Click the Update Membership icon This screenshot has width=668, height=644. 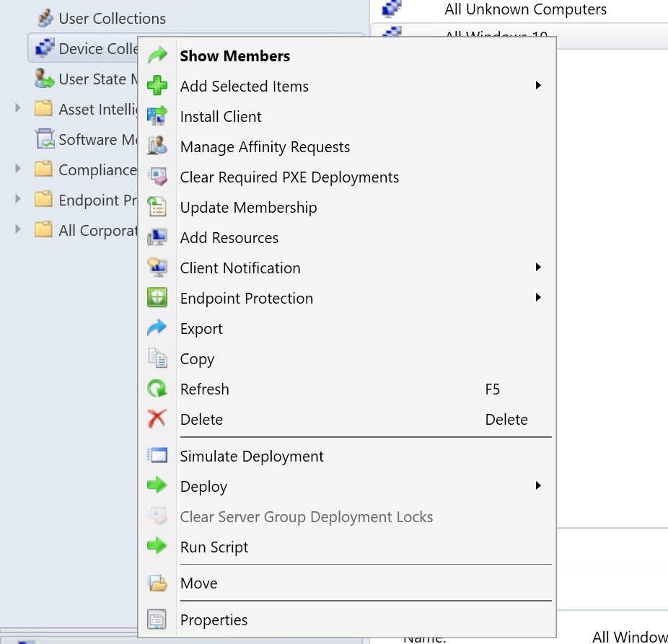click(157, 208)
